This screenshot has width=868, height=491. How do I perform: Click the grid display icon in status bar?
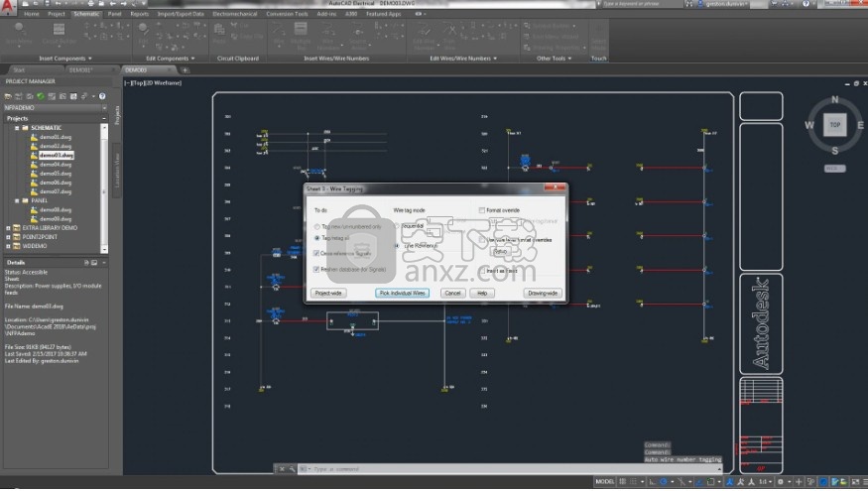coord(623,482)
